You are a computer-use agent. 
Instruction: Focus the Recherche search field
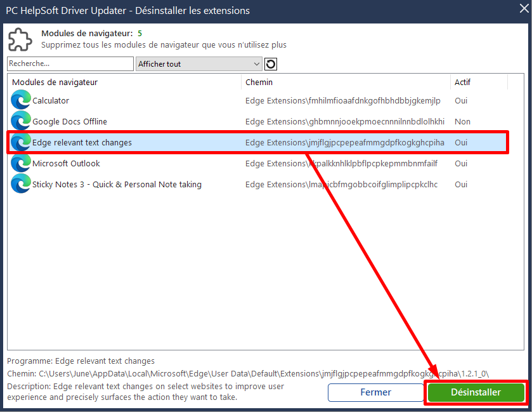(x=70, y=64)
